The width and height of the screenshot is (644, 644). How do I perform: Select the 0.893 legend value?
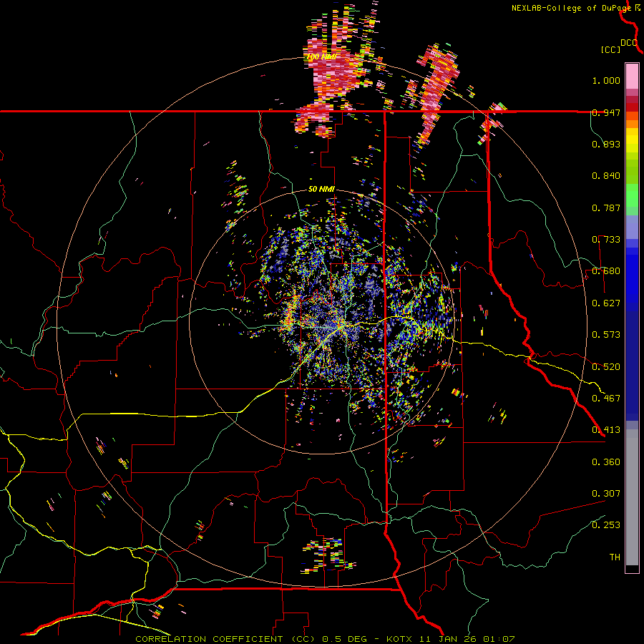pos(606,144)
